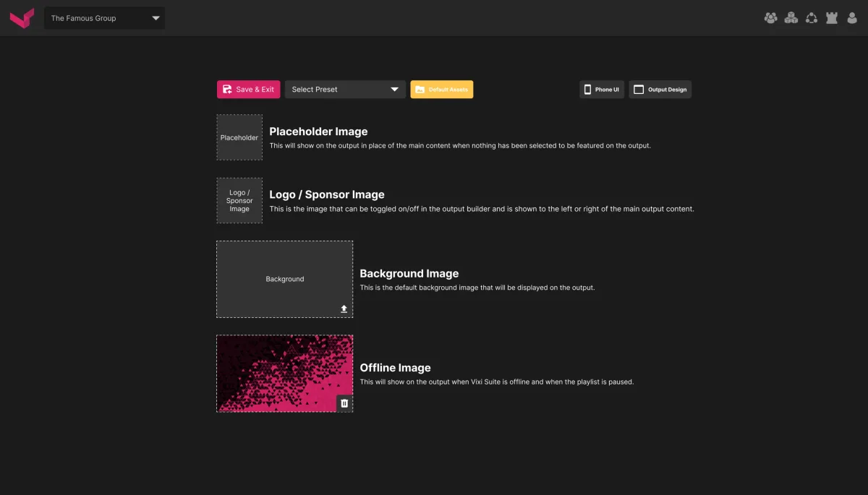Click the stacked cubes icon in header
This screenshot has height=495, width=868.
(791, 18)
